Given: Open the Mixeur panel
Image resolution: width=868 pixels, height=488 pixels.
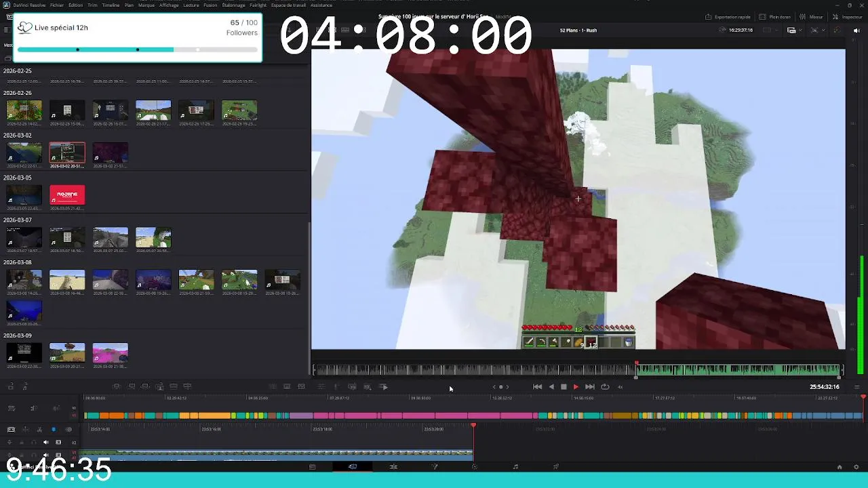Looking at the screenshot, I should [812, 17].
